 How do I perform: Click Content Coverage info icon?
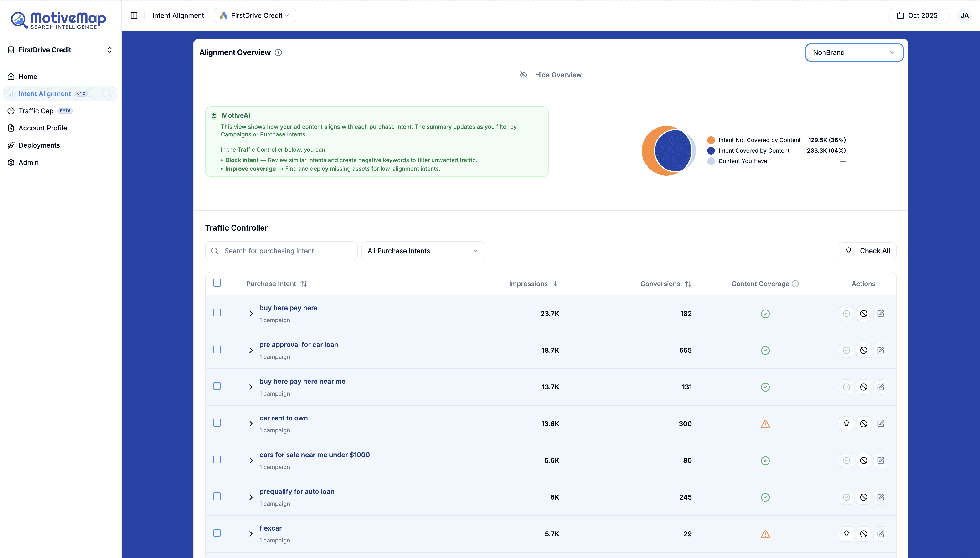795,284
